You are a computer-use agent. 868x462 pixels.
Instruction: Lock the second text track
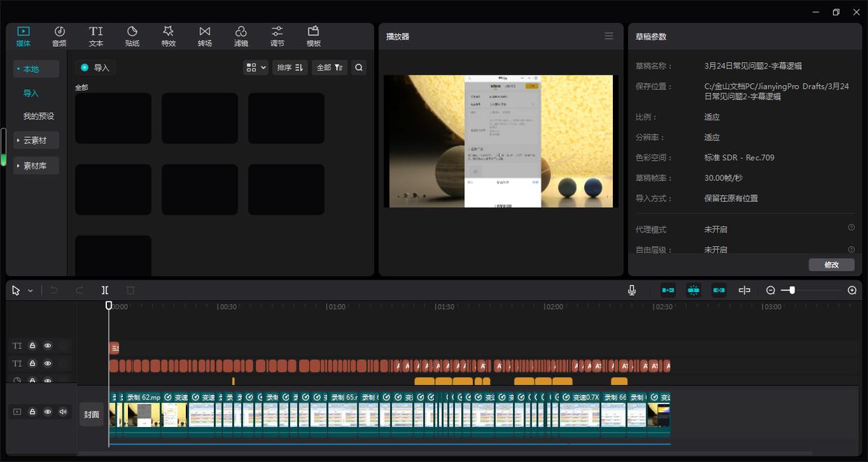pos(32,363)
